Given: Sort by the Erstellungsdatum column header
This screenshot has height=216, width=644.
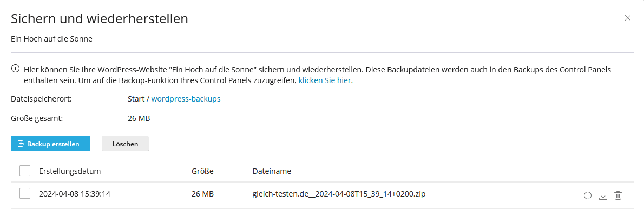Looking at the screenshot, I should [x=70, y=171].
